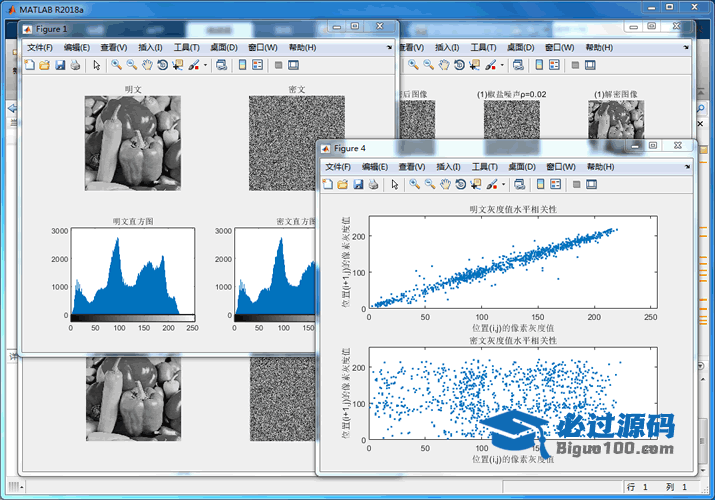Image resolution: width=715 pixels, height=500 pixels.
Task: Click the 密文 noise image in Figure 1
Action: tap(296, 143)
